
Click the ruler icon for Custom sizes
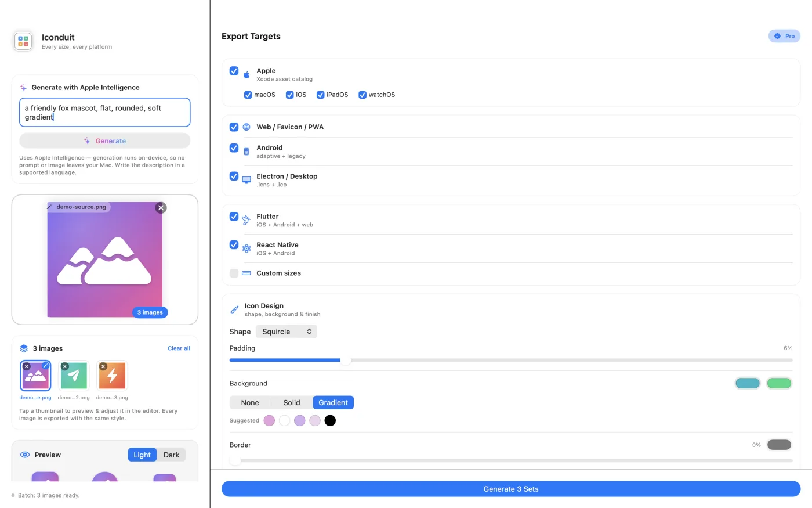[246, 273]
